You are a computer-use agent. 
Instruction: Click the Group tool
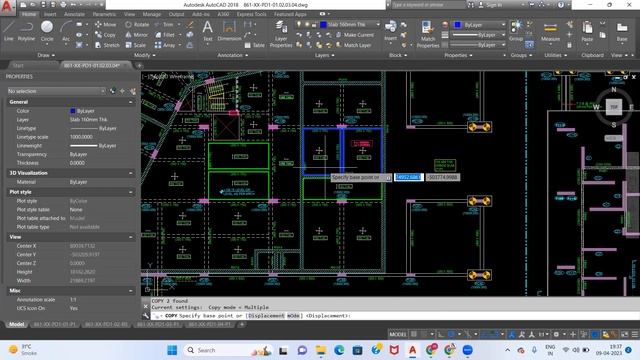pos(516,31)
